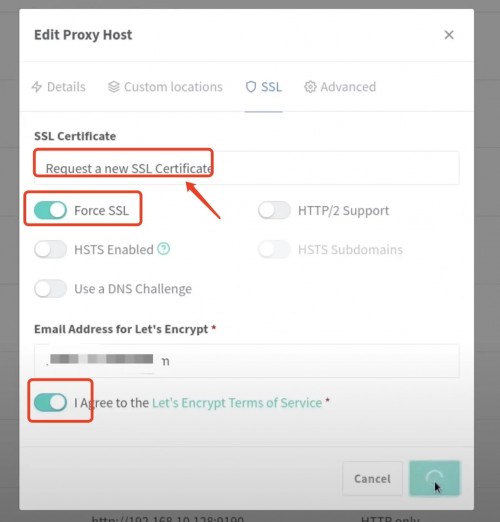Click the layers icon for Custom locations

[114, 87]
